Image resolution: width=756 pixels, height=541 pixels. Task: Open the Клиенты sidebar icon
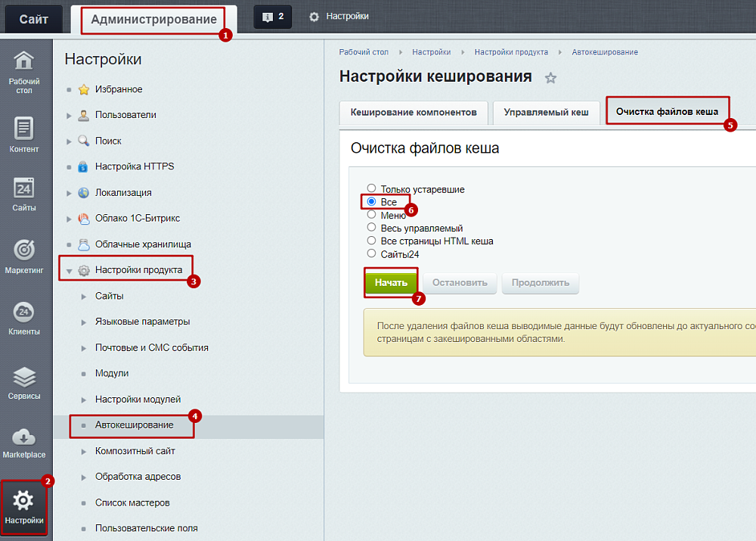pos(24,312)
